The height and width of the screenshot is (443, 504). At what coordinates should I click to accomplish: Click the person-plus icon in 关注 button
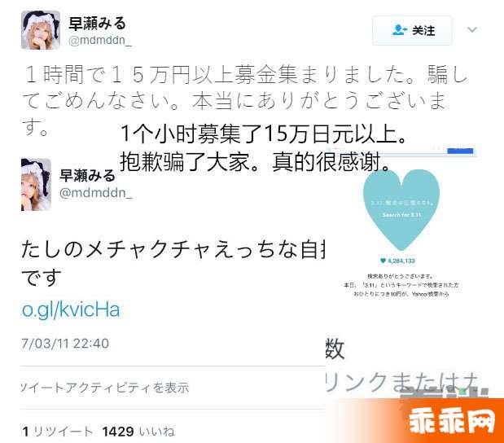(x=399, y=30)
